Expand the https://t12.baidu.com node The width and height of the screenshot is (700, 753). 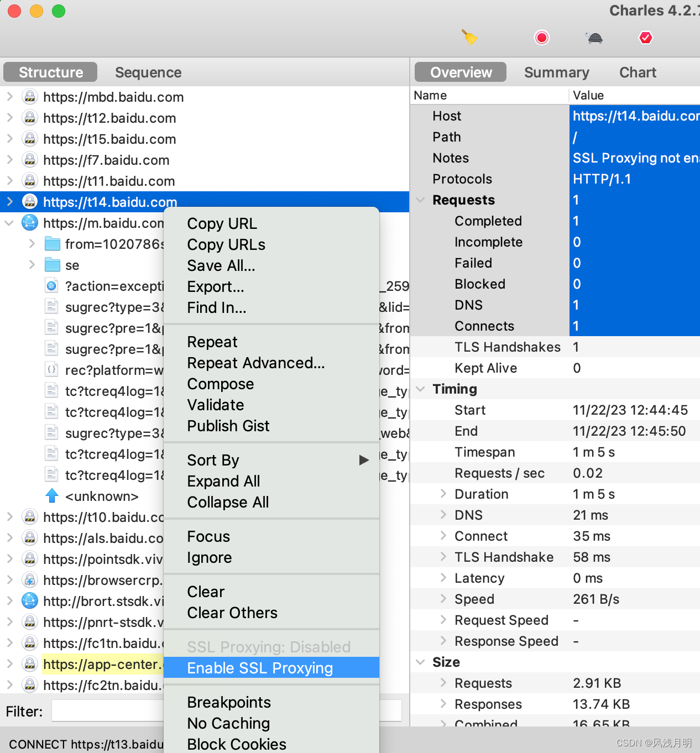9,118
